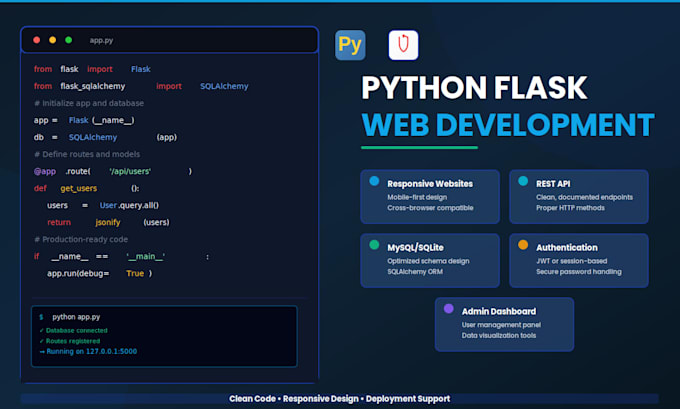This screenshot has width=680, height=409.
Task: Click purple dot beside Admin Dashboard
Action: pos(449,308)
